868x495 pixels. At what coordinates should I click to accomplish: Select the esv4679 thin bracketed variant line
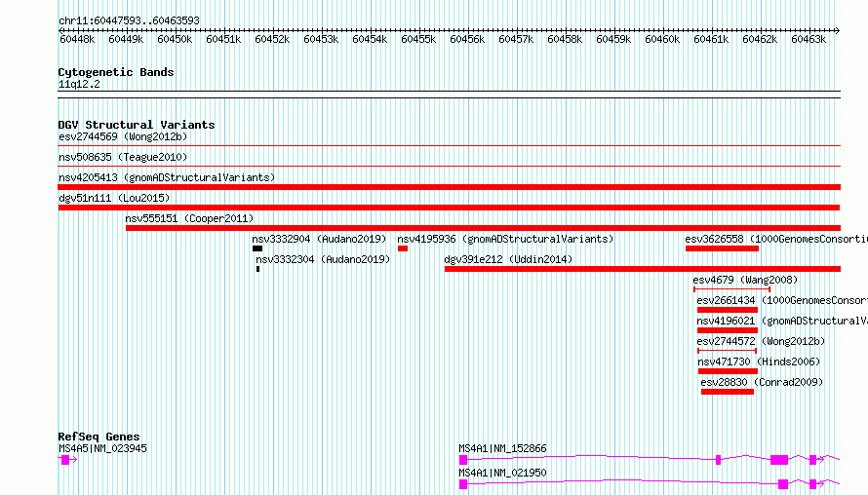731,289
